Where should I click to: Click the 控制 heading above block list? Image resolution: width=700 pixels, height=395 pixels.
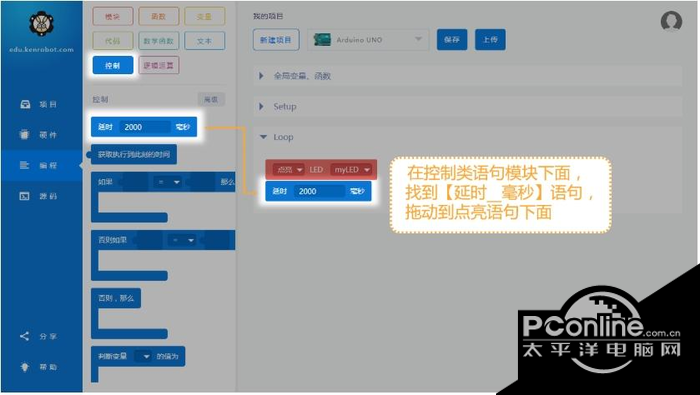(x=100, y=100)
